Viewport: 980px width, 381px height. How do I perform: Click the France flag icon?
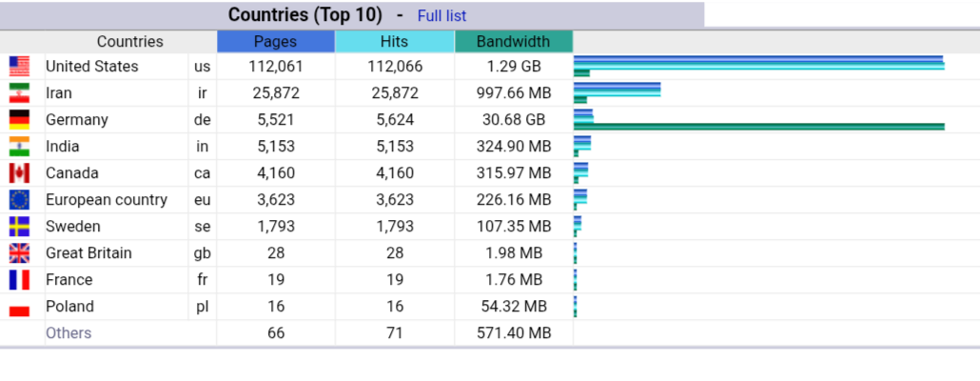pos(19,280)
